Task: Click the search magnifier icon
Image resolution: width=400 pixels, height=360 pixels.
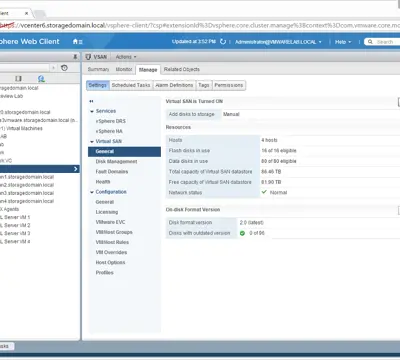Action: 370,42
